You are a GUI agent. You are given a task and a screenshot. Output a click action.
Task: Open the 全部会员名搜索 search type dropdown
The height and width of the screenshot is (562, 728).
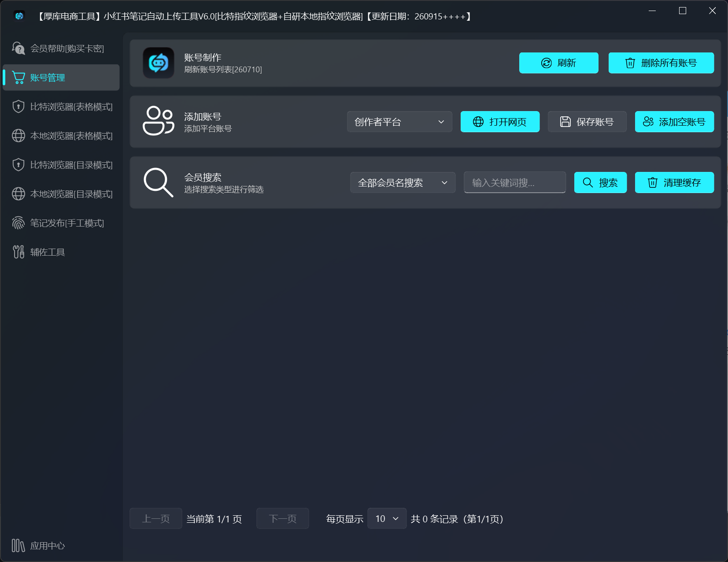pos(403,182)
